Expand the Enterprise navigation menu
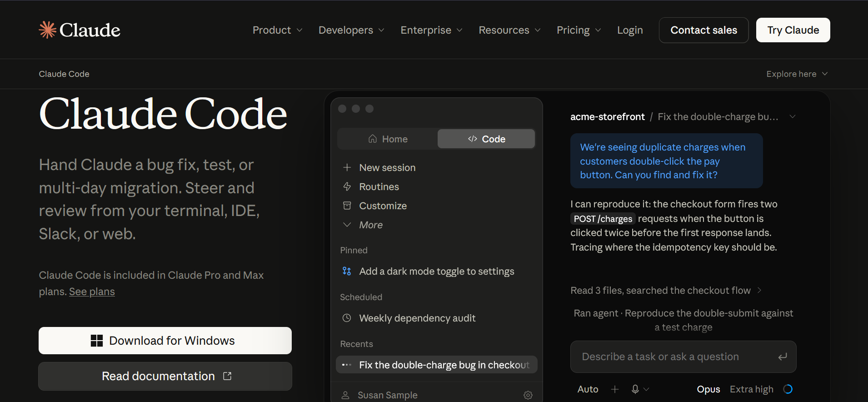 tap(432, 30)
